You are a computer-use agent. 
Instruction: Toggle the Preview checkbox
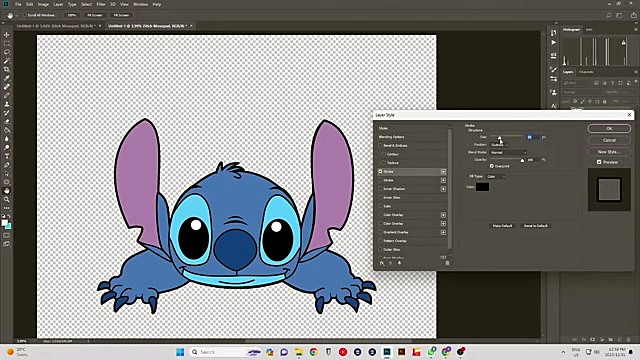(599, 162)
